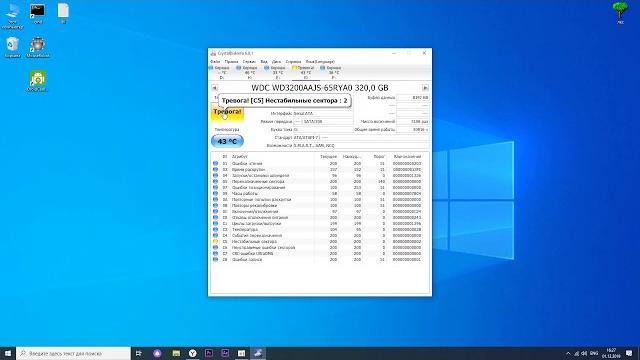Open Adobe After Effects from the taskbar

225,353
